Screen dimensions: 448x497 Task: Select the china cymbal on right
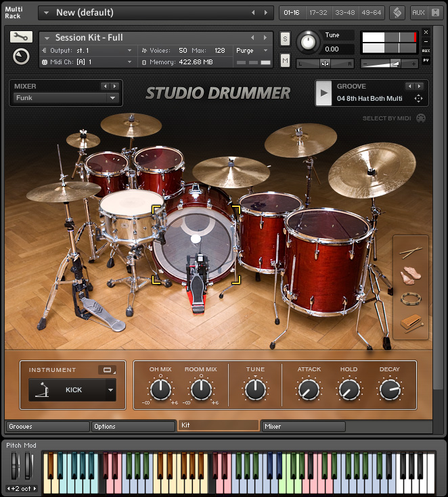372,170
